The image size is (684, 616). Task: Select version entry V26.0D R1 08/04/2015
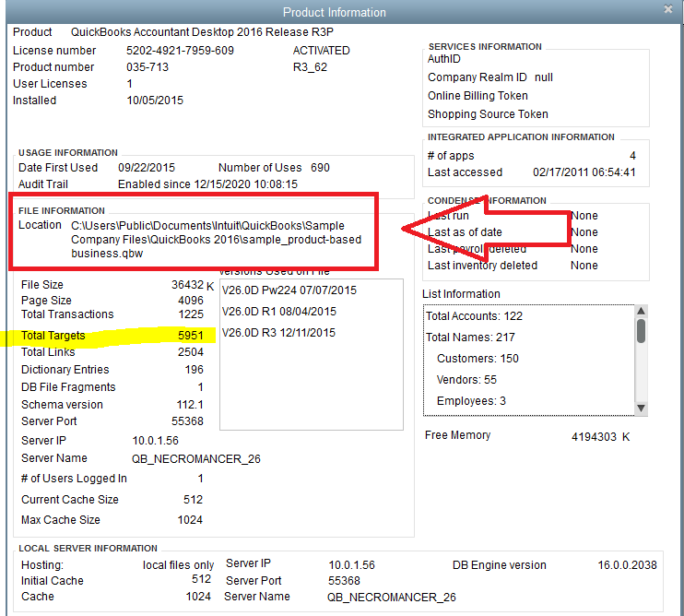click(x=278, y=312)
